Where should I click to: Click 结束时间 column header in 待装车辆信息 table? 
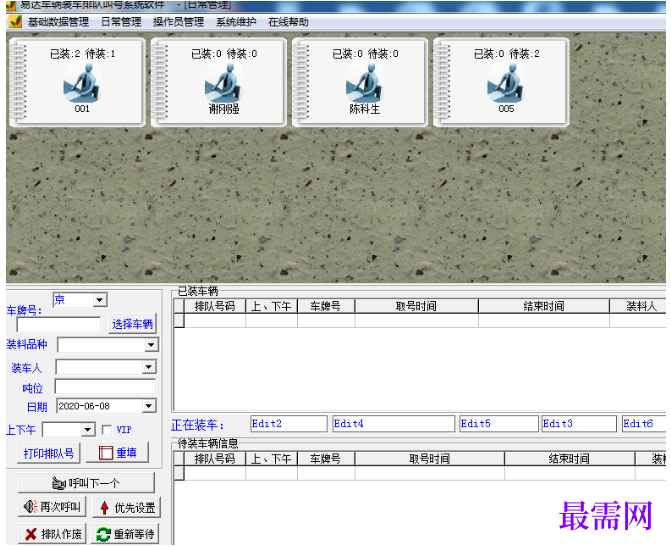[570, 459]
